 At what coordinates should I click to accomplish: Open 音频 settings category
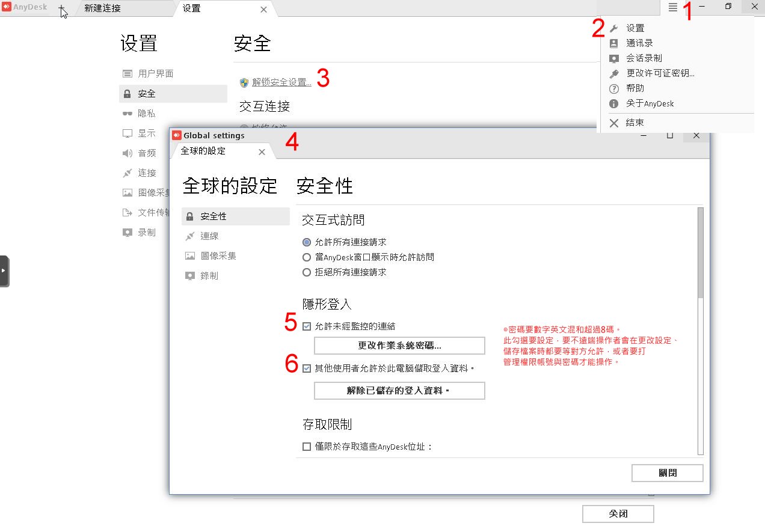[147, 153]
